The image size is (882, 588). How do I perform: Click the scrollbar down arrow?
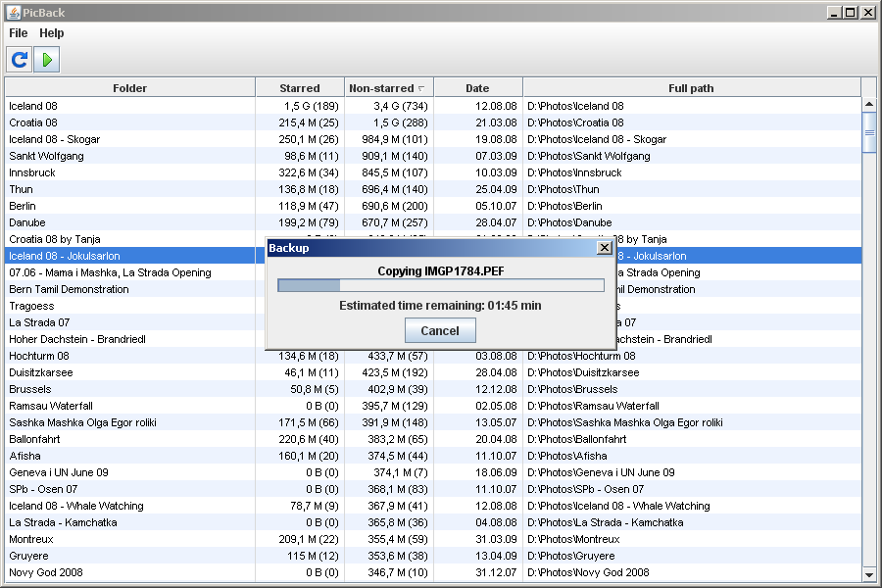pos(869,574)
